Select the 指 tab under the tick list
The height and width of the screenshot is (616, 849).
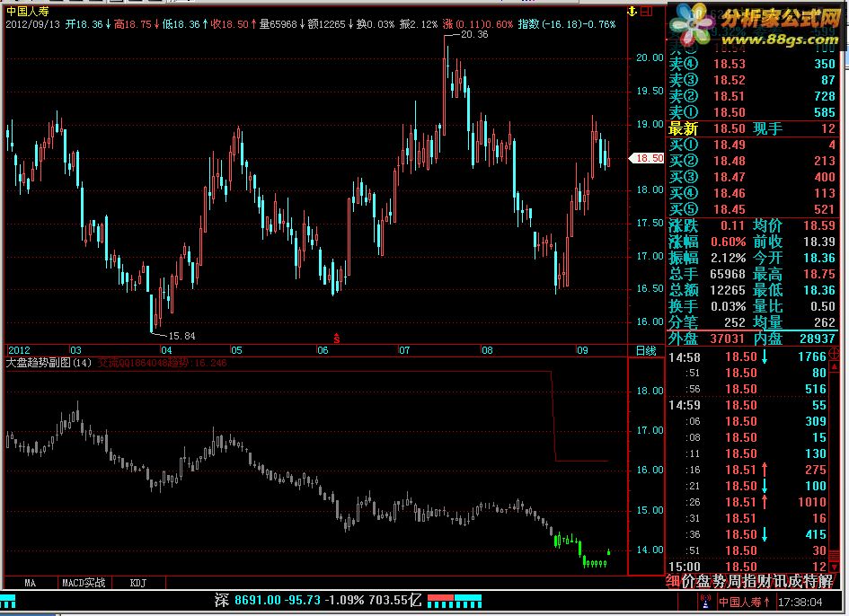click(749, 582)
